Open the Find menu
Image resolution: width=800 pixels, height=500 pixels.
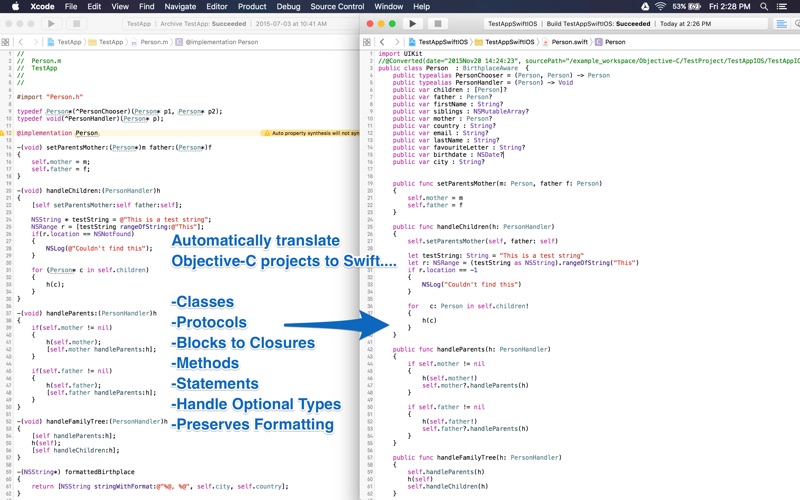pyautogui.click(x=146, y=6)
